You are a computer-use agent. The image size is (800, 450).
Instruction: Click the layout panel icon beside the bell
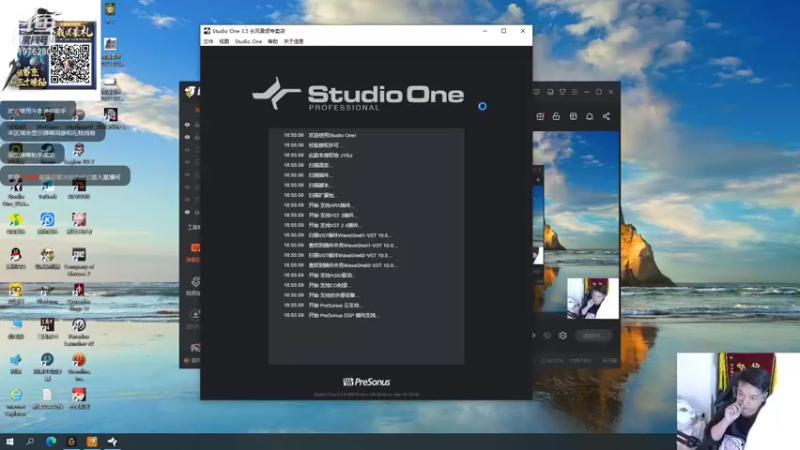(x=573, y=116)
